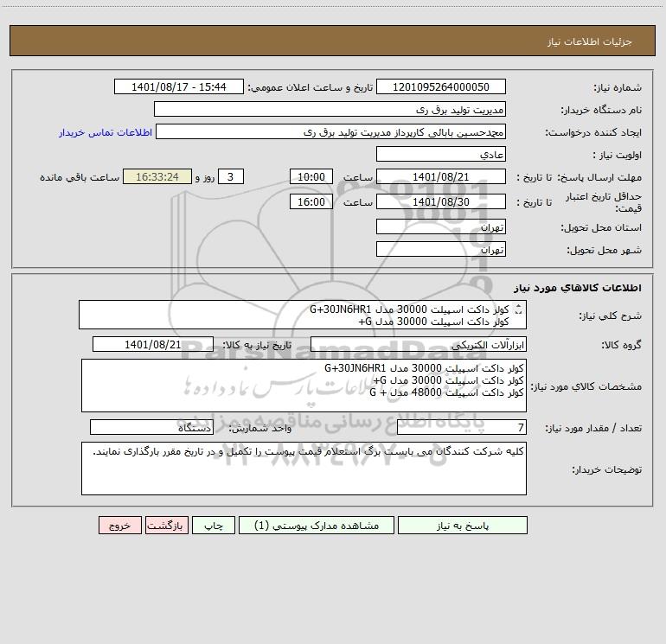Click the stepper arrows in شرح کلی نیاز box

[518, 310]
